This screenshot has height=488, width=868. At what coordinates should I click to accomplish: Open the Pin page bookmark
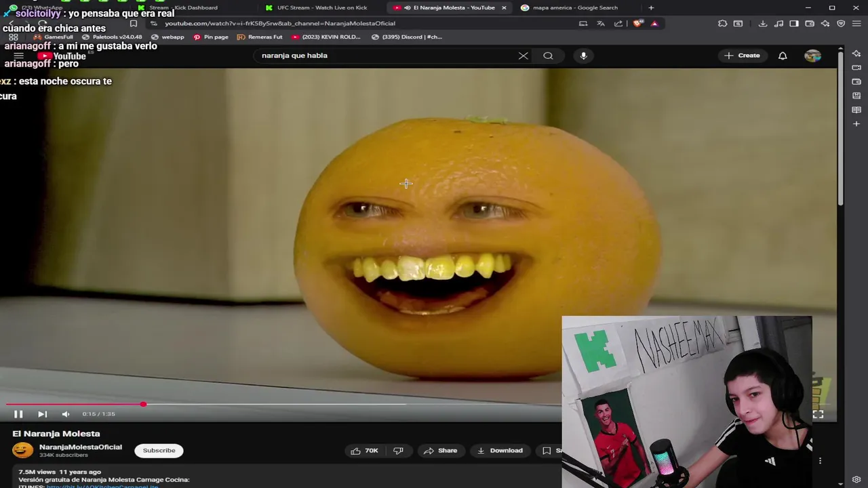(211, 37)
